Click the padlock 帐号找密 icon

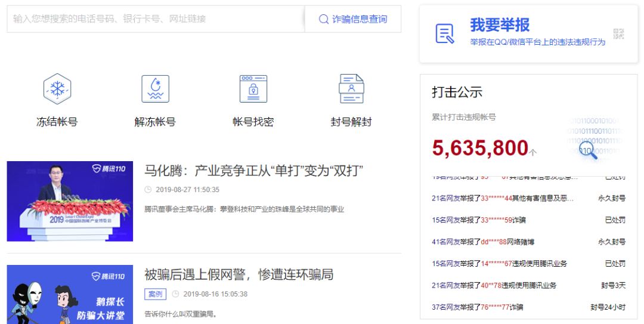click(253, 89)
